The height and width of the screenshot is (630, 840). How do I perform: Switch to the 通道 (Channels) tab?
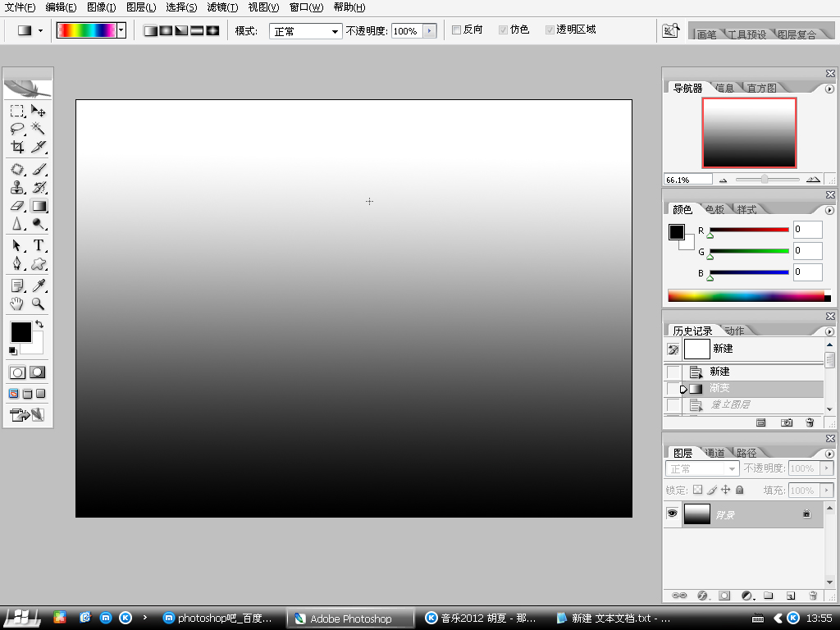(x=714, y=453)
